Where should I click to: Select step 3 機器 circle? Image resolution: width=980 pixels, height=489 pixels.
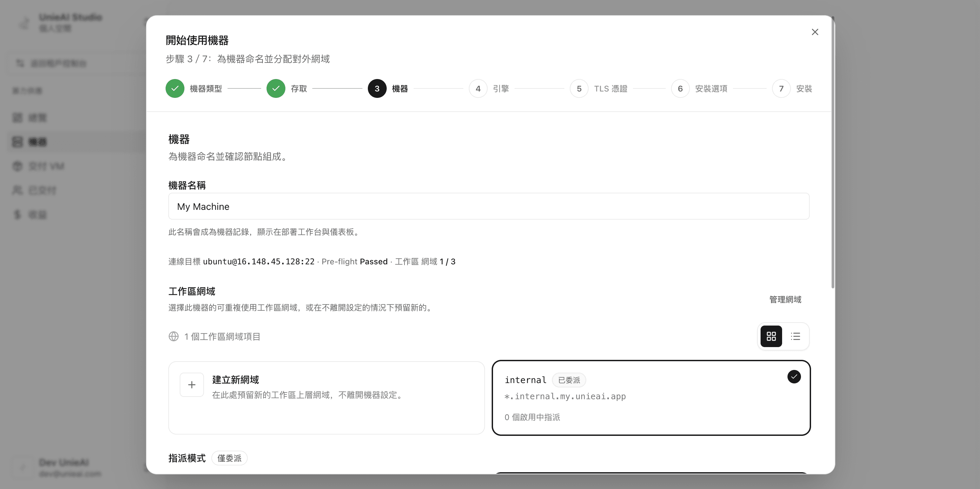(x=377, y=88)
